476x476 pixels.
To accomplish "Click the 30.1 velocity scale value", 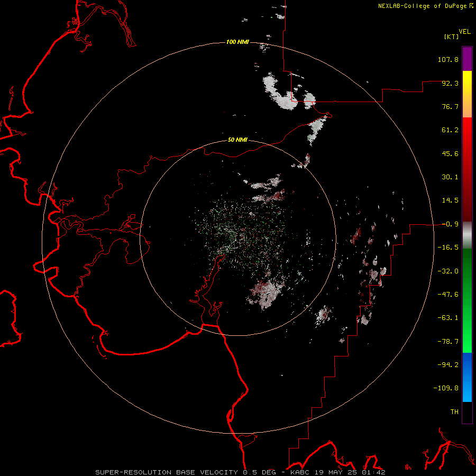I will [450, 177].
